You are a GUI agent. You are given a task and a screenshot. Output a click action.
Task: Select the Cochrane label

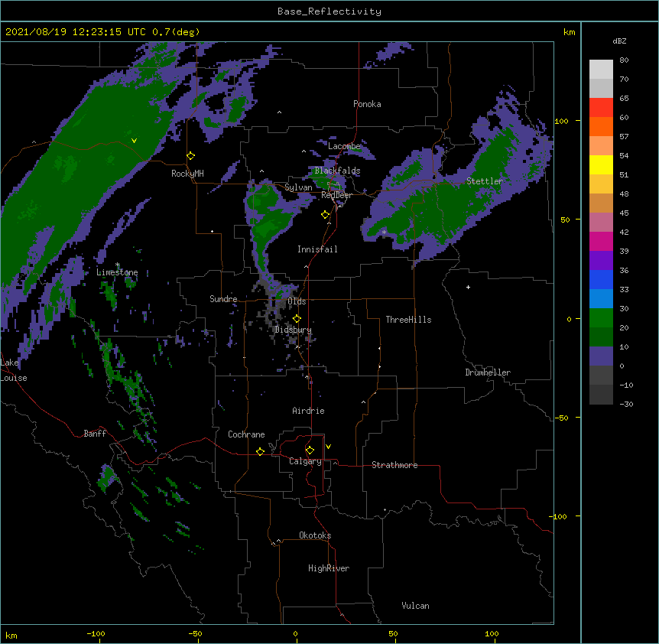(246, 434)
